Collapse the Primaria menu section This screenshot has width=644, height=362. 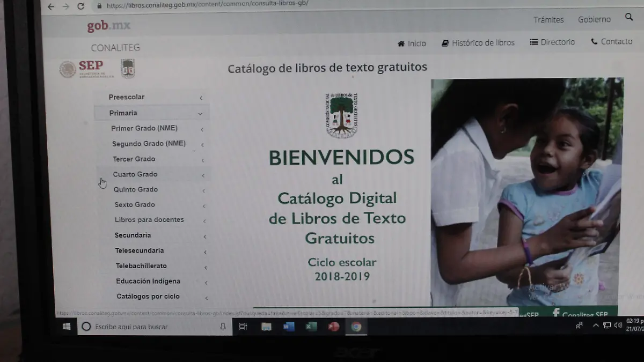coord(152,113)
